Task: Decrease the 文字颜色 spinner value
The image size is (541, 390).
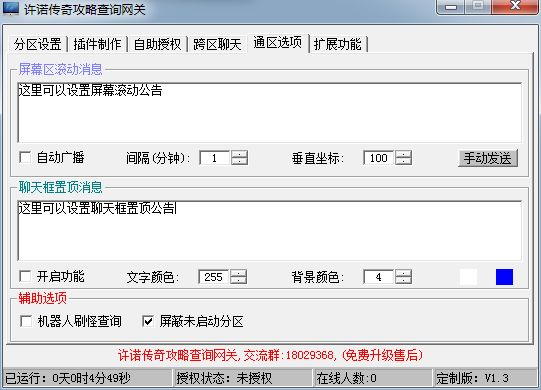Action: point(238,280)
